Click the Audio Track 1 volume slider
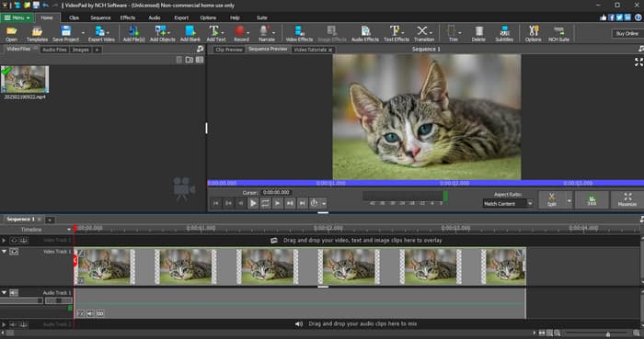This screenshot has height=339, width=644. click(x=21, y=300)
